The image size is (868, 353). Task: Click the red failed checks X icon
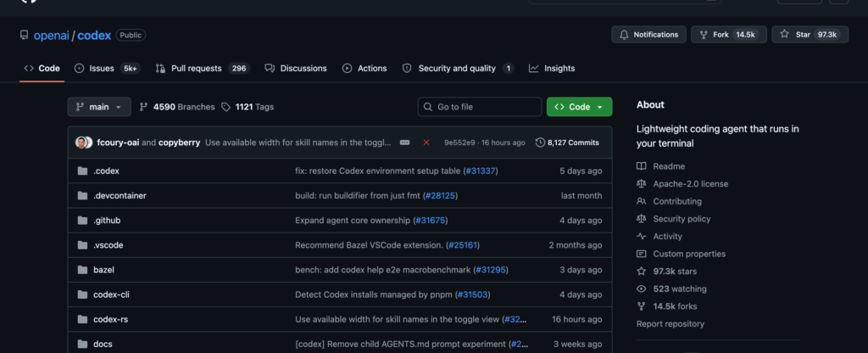pyautogui.click(x=426, y=143)
